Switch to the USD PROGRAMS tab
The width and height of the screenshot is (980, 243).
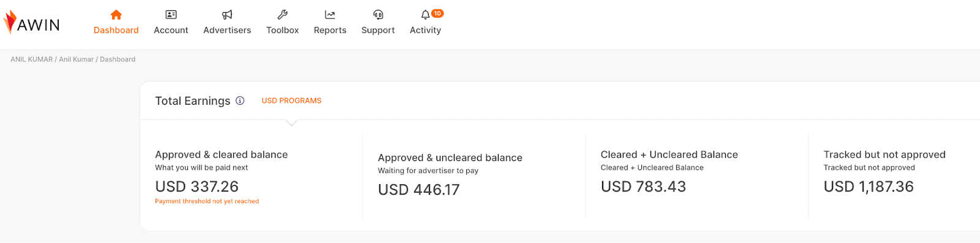(x=292, y=100)
